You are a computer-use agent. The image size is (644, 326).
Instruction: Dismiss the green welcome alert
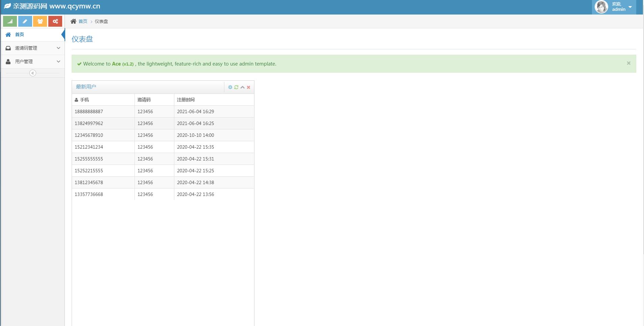tap(628, 63)
